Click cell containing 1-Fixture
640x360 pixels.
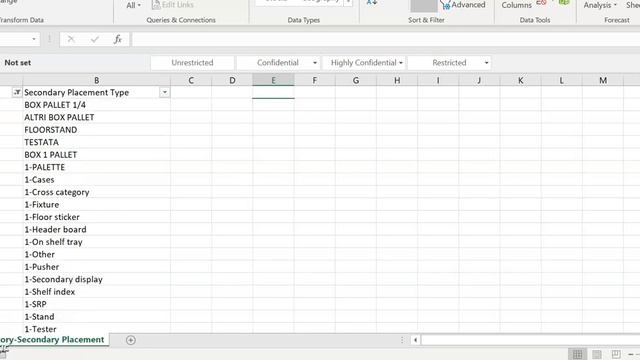(96, 204)
